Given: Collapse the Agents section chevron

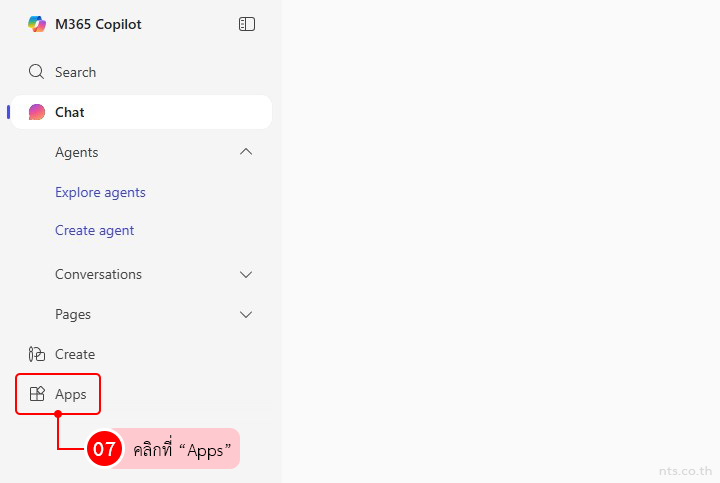Looking at the screenshot, I should tap(246, 152).
